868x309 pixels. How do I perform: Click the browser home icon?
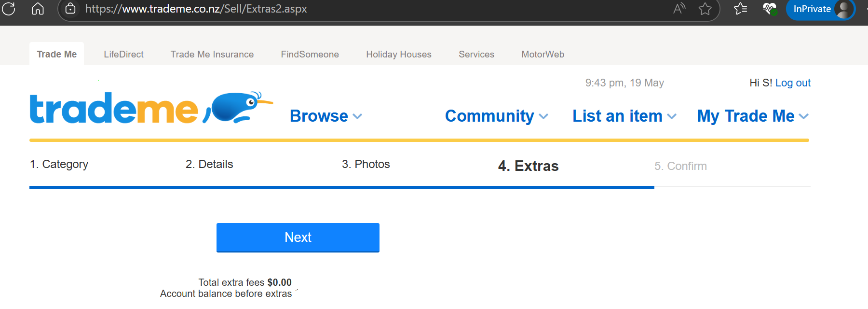pyautogui.click(x=38, y=9)
